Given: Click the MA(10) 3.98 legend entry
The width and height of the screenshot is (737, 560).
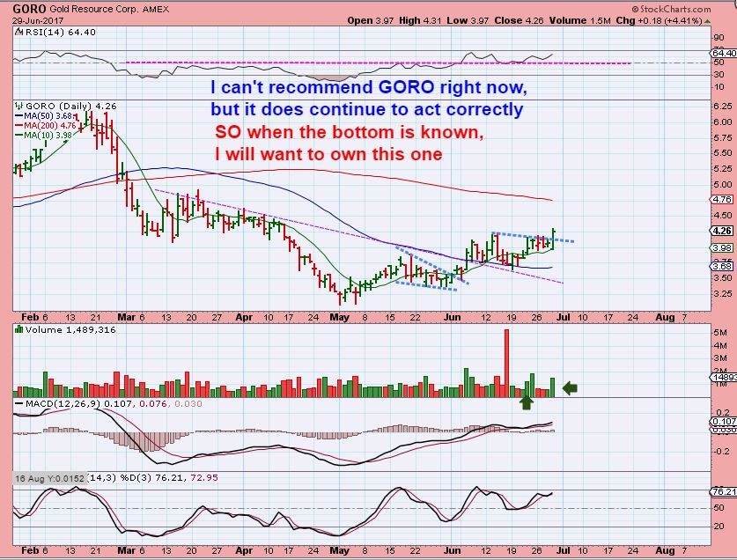Looking at the screenshot, I should coord(44,135).
